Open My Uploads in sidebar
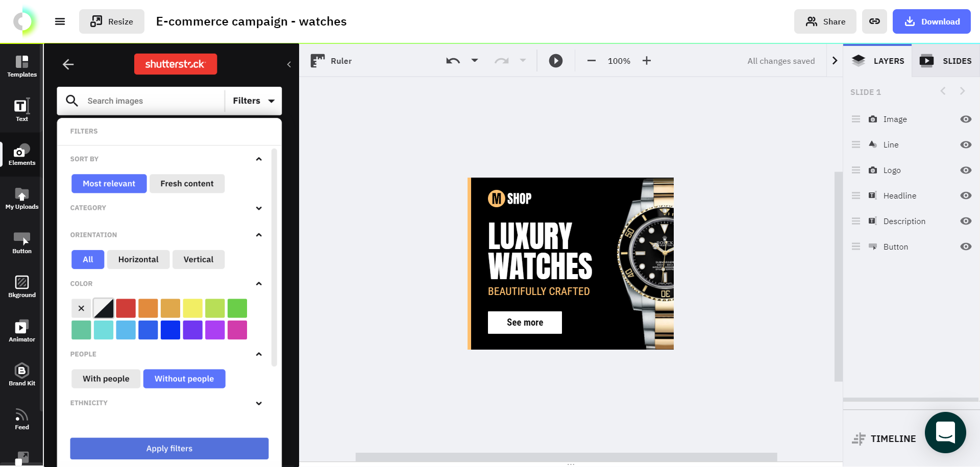Image resolution: width=980 pixels, height=467 pixels. (x=21, y=199)
